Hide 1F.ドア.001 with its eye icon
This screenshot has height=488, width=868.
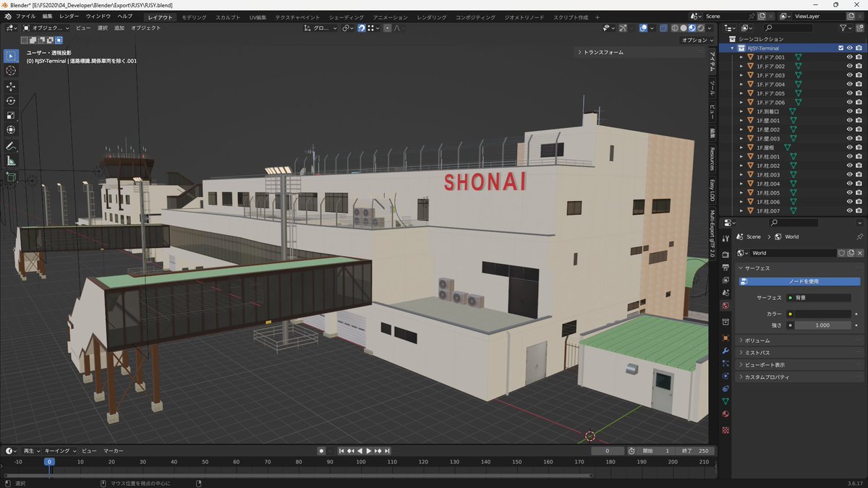[x=850, y=57]
